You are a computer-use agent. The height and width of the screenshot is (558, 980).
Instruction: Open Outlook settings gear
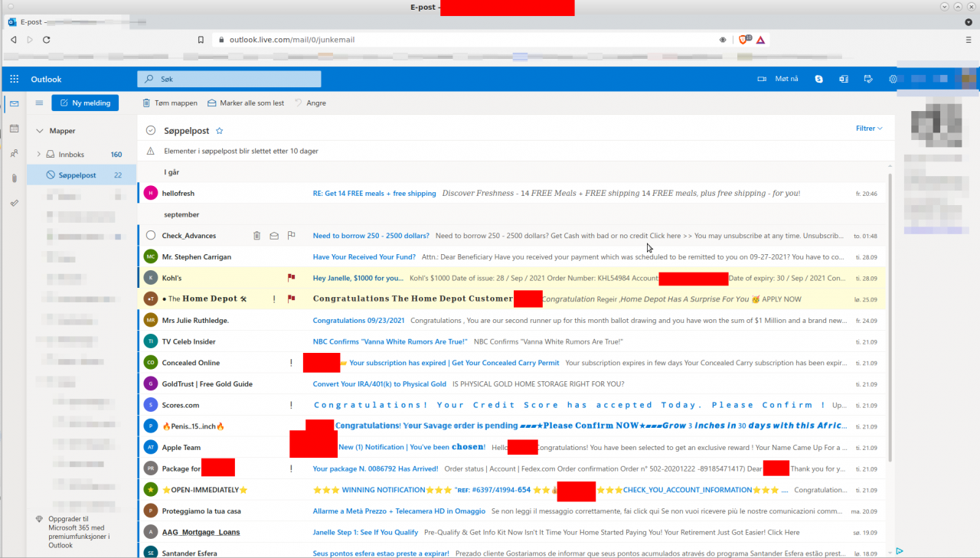[893, 78]
